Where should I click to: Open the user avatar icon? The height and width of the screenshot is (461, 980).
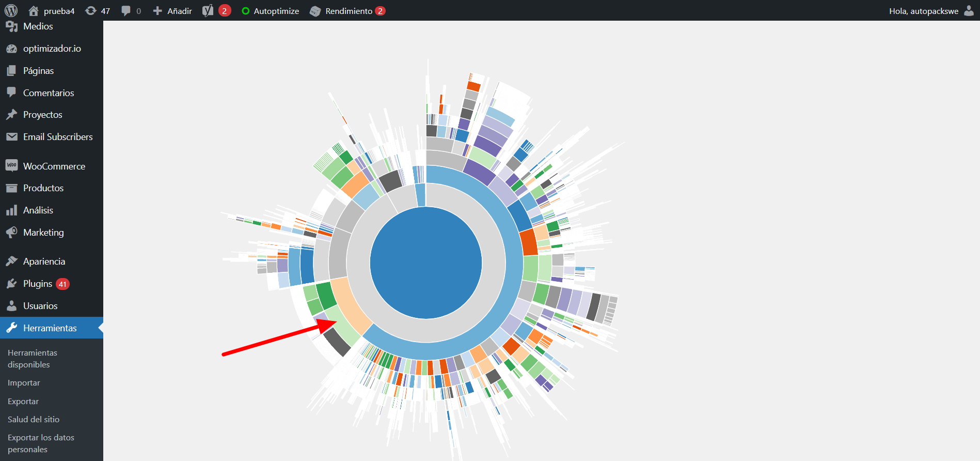pyautogui.click(x=969, y=11)
